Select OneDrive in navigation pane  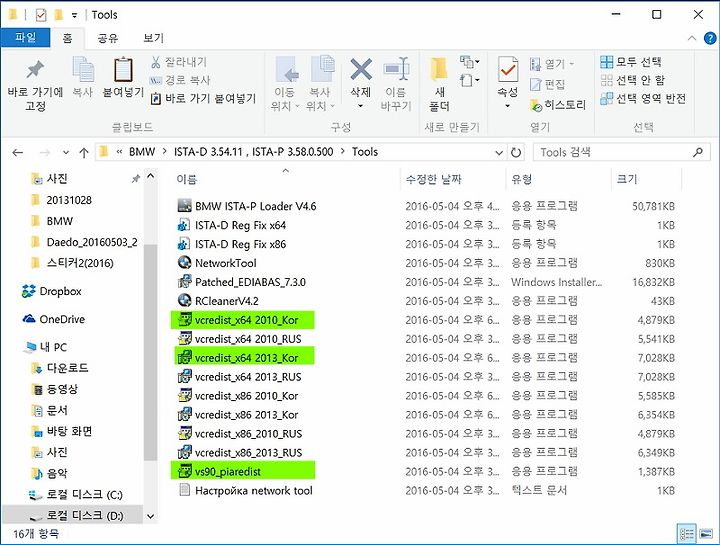click(x=53, y=319)
